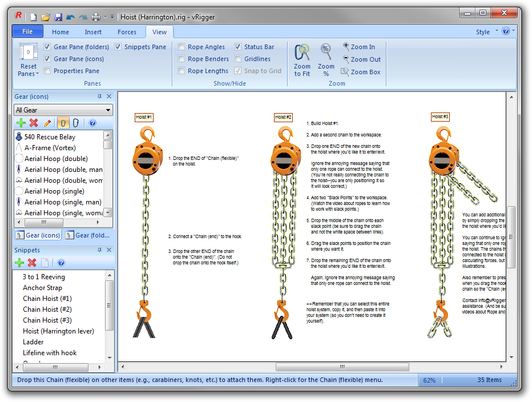The width and height of the screenshot is (532, 402).
Task: Open the Style dropdown menu
Action: click(484, 32)
